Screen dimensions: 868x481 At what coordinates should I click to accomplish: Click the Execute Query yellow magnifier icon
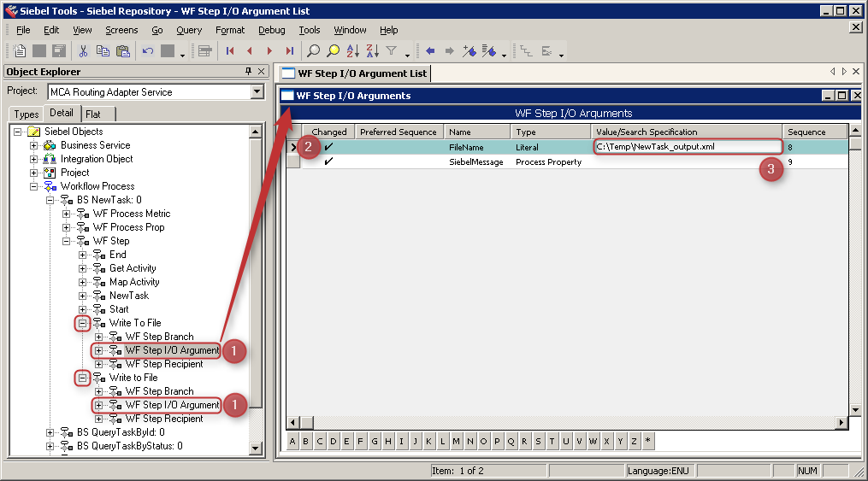[334, 51]
